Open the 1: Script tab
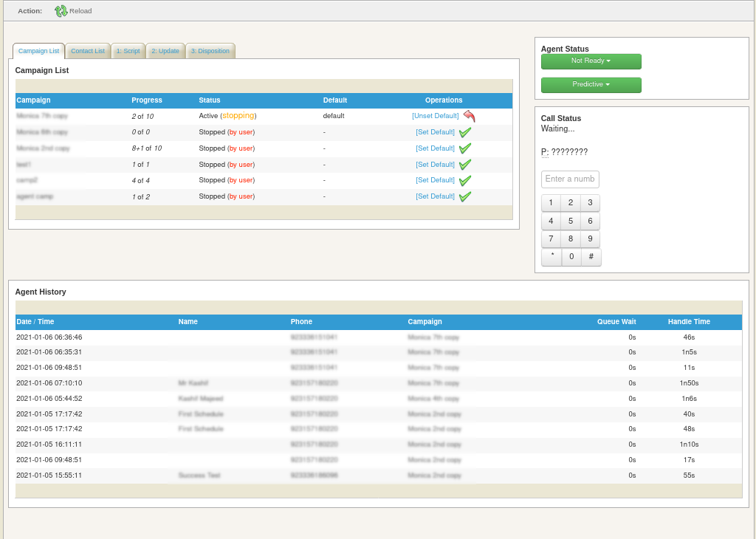The height and width of the screenshot is (539, 756). (x=128, y=51)
